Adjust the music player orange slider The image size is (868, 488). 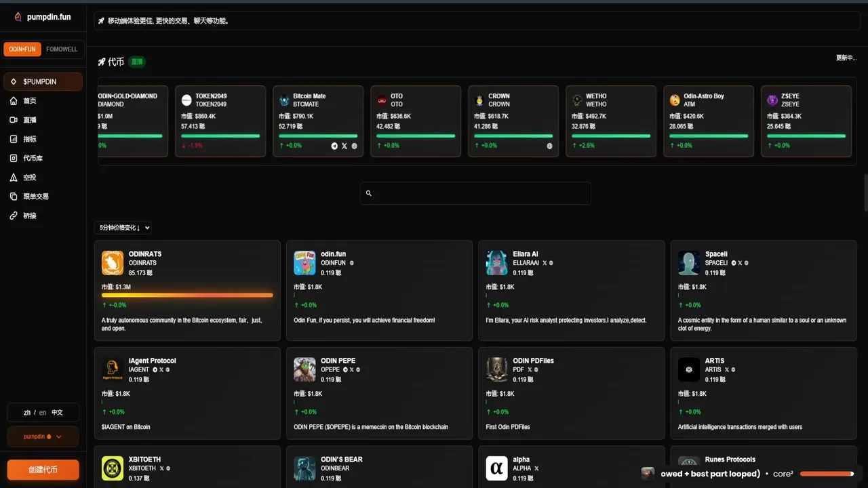pos(827,474)
